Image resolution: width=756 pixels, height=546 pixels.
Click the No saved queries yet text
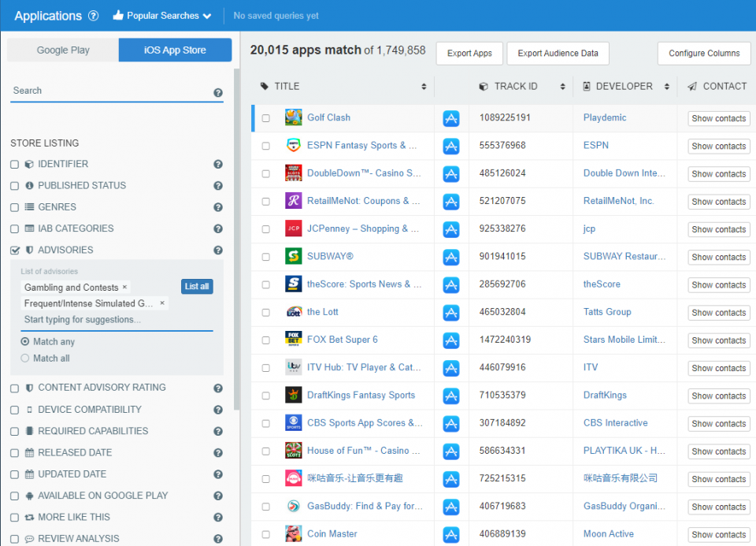tap(276, 16)
